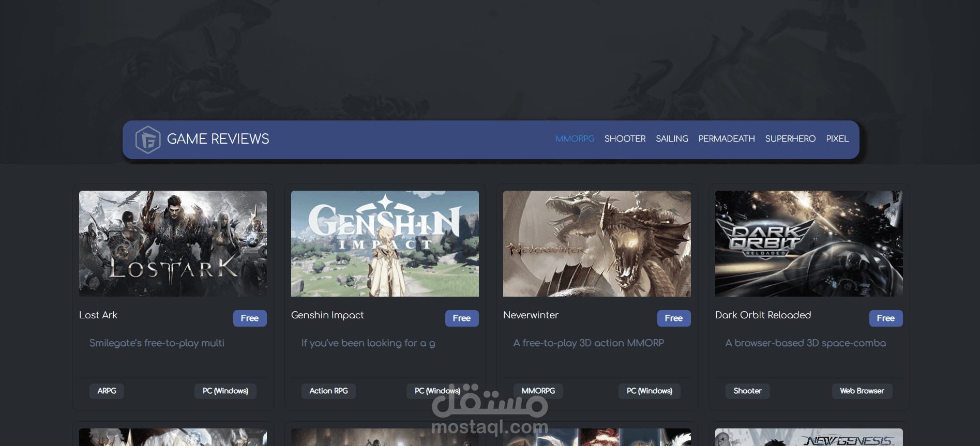Click the Genshin Impact game title

click(327, 315)
